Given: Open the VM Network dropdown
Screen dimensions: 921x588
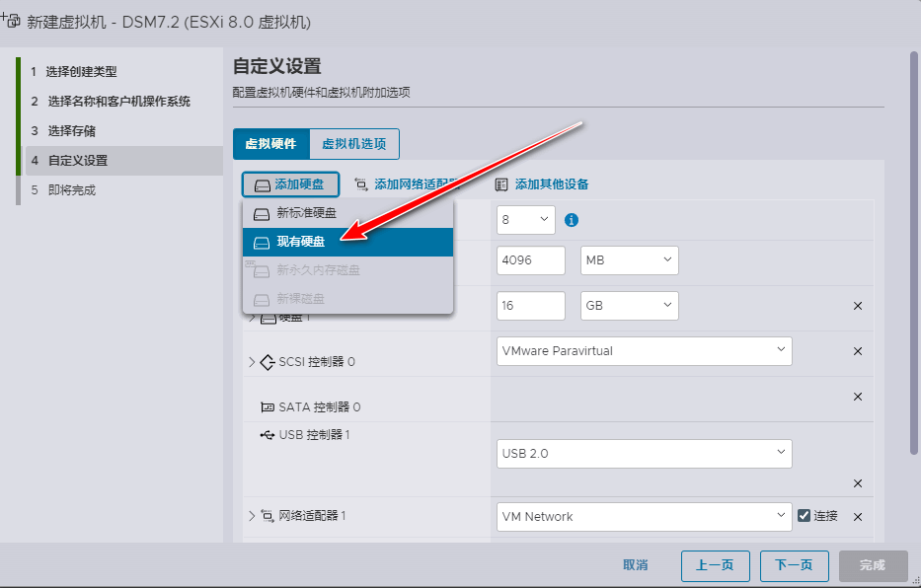Looking at the screenshot, I should (x=645, y=517).
